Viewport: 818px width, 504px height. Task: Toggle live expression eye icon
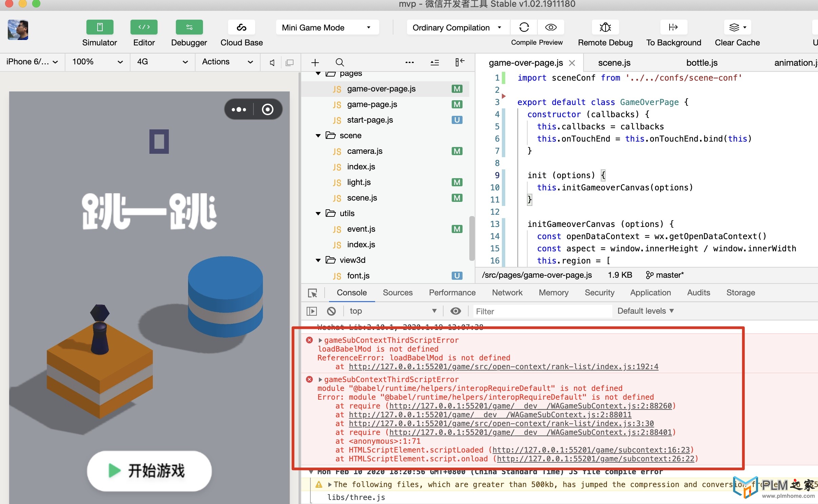click(455, 311)
